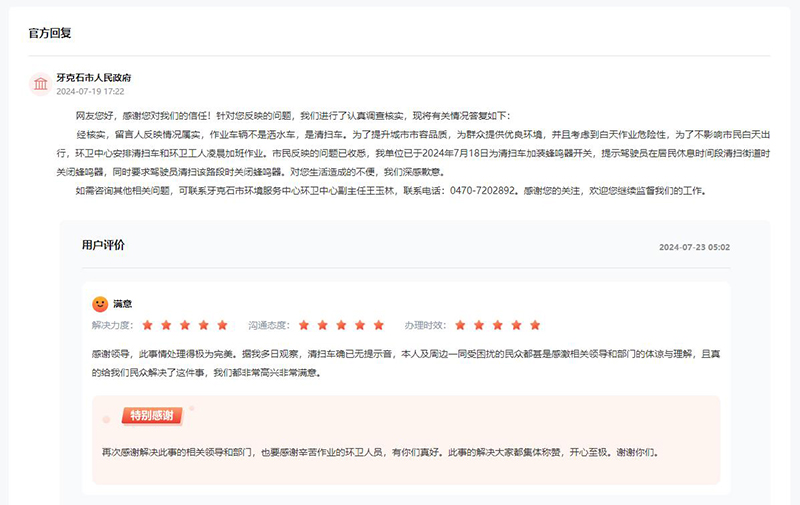Click first star of 办理时效 rating

(x=460, y=325)
